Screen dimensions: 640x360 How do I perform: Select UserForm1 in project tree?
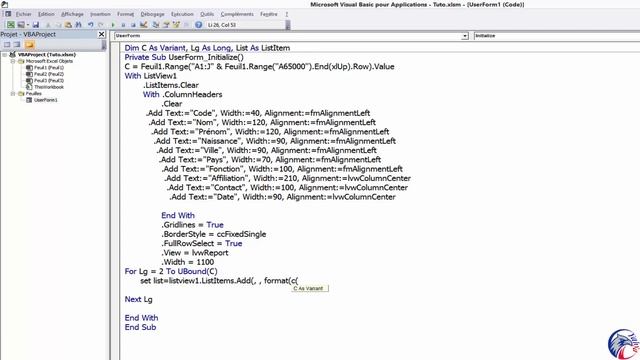(x=45, y=100)
